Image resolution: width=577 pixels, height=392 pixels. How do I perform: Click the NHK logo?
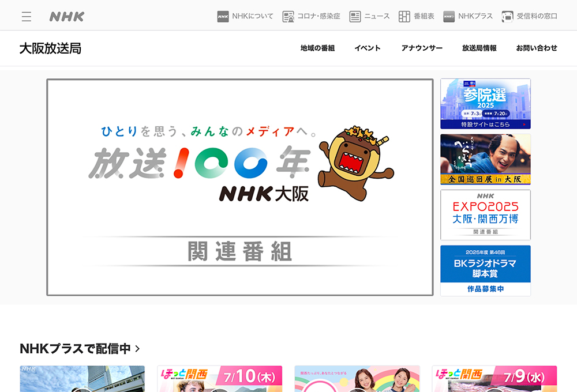[67, 17]
